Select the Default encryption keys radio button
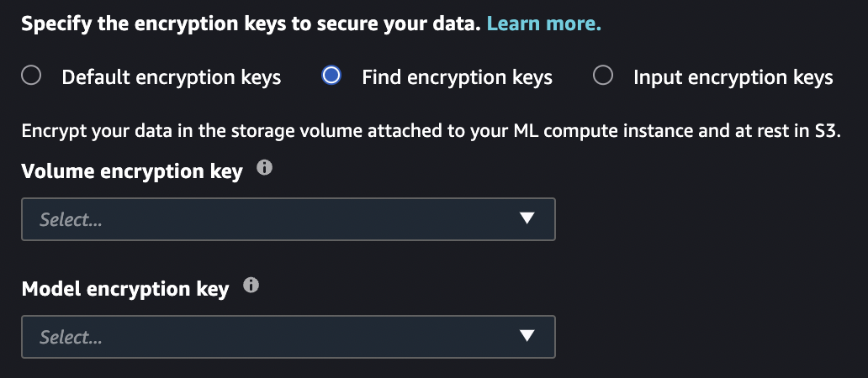 31,76
